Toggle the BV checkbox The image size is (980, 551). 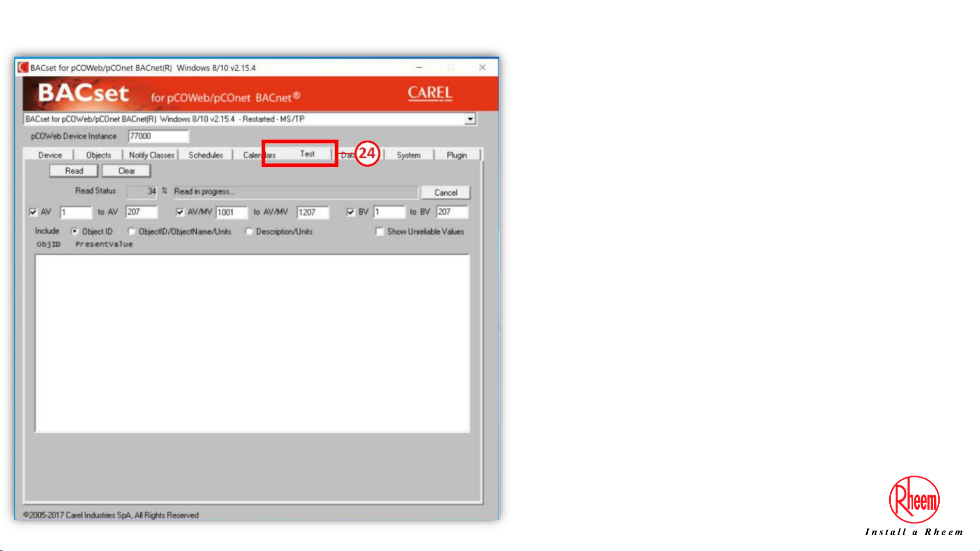(350, 212)
